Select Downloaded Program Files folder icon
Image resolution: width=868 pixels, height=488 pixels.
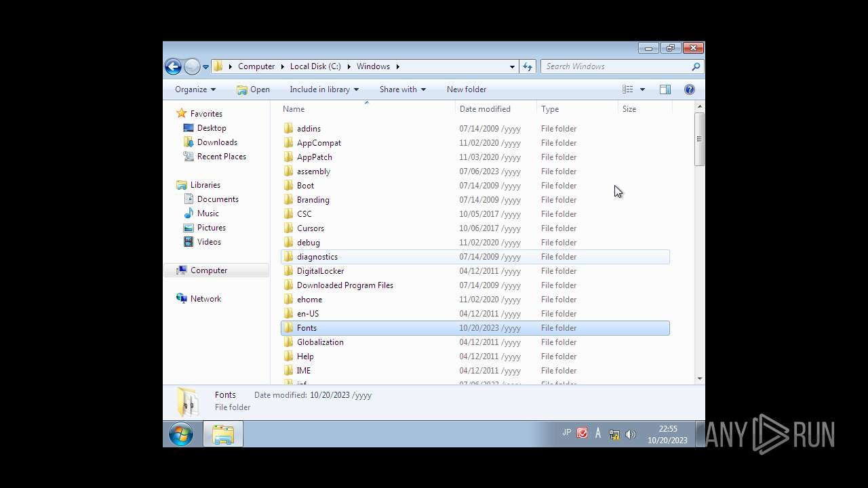288,285
